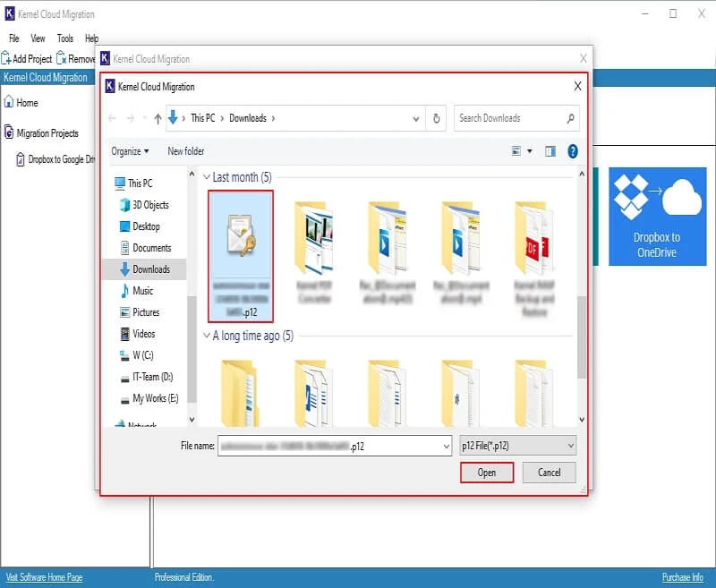This screenshot has width=716, height=588.
Task: Collapse the A long time ago group
Action: click(207, 336)
